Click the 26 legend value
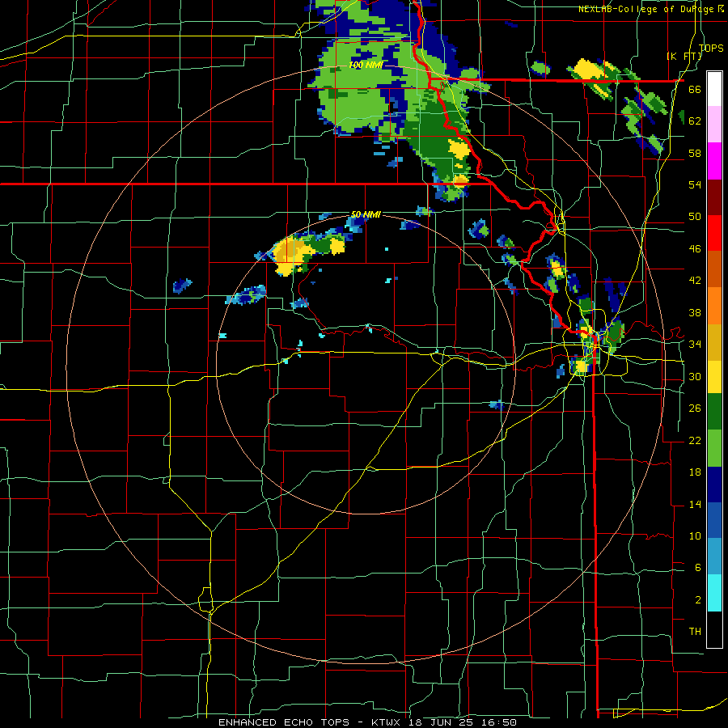The height and width of the screenshot is (728, 728). click(x=695, y=408)
